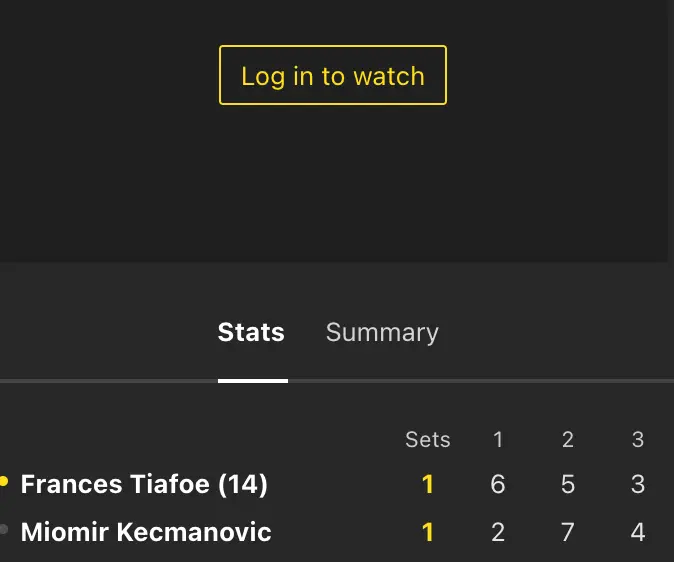674x562 pixels.
Task: Click Tiafoe's first set score of 6
Action: click(498, 485)
